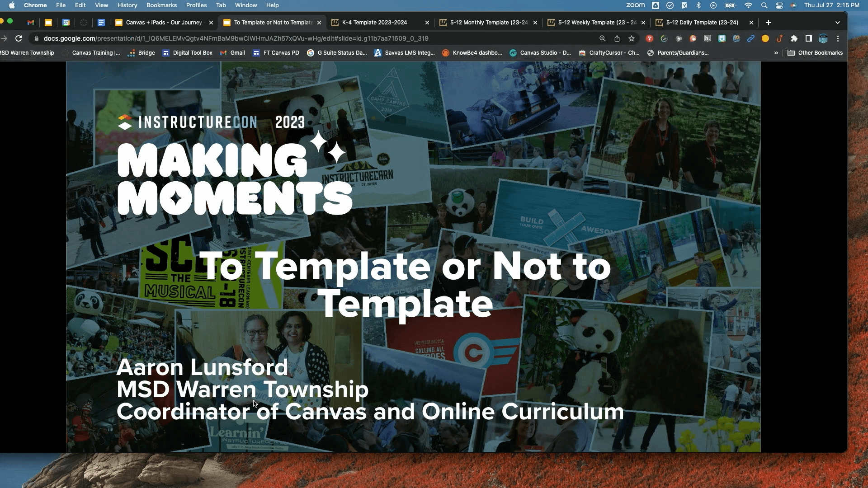Viewport: 868px width, 488px height.
Task: Open Spotlight search from menu bar
Action: click(x=764, y=5)
